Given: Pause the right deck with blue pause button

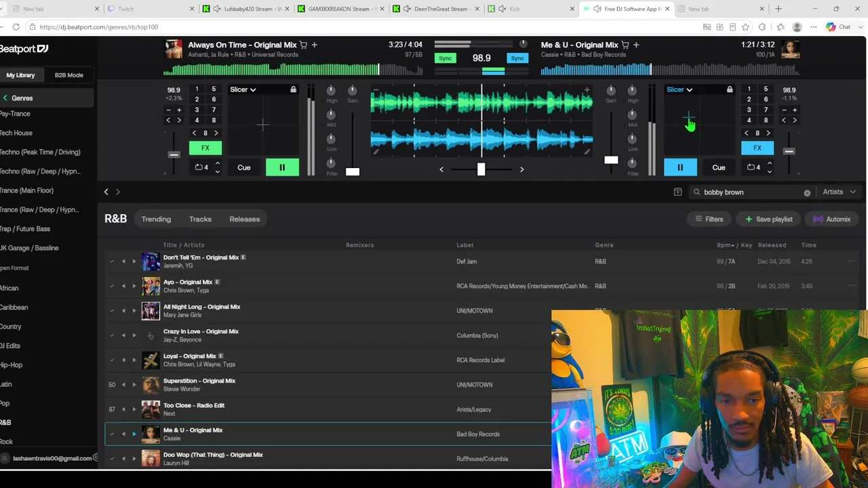Looking at the screenshot, I should [x=680, y=167].
